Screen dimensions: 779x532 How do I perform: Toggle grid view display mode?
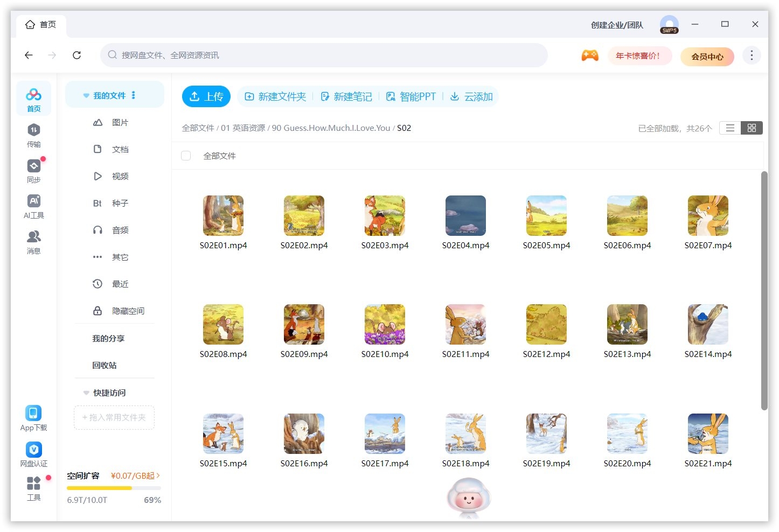pyautogui.click(x=752, y=128)
